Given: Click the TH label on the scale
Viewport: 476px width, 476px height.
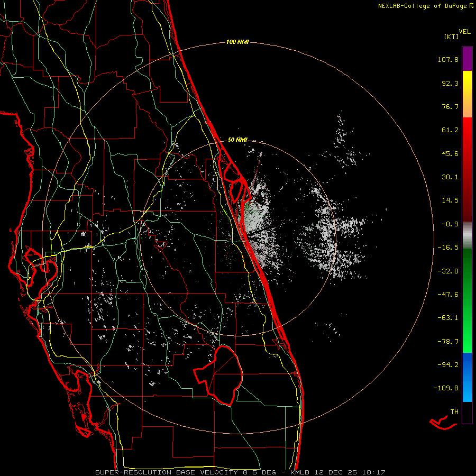Looking at the screenshot, I should [454, 412].
